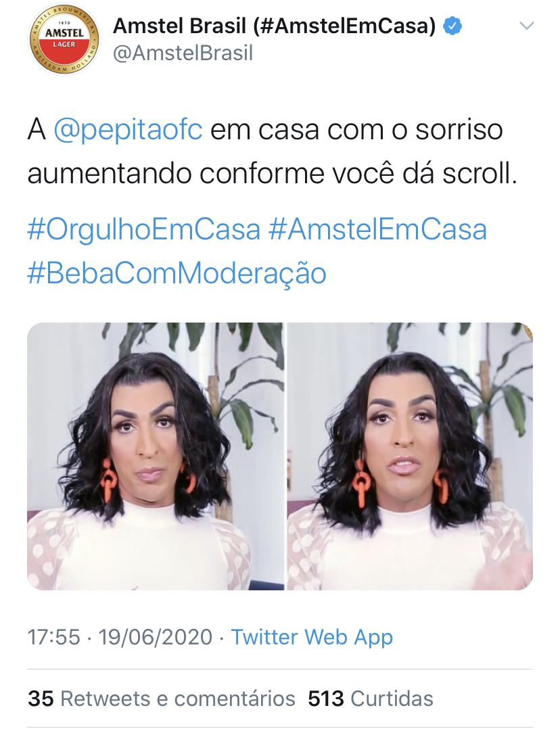
Task: Click the blue verified badge
Action: coord(452,26)
